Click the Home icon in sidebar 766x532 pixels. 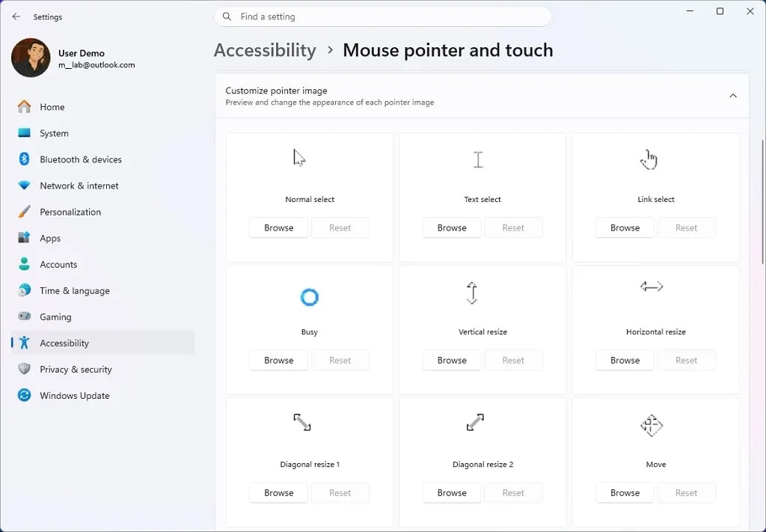(x=24, y=106)
